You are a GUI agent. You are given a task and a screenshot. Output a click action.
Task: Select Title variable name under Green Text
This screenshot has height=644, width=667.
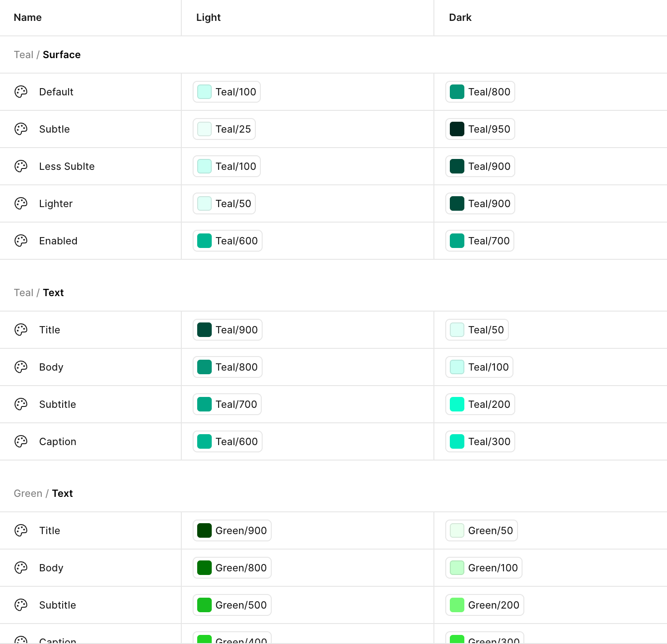point(50,530)
